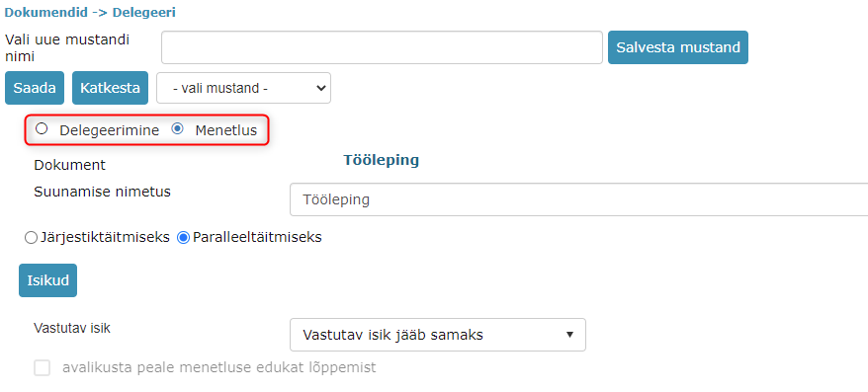Click the Menetlus label text
Image resolution: width=868 pixels, height=392 pixels.
click(x=225, y=130)
